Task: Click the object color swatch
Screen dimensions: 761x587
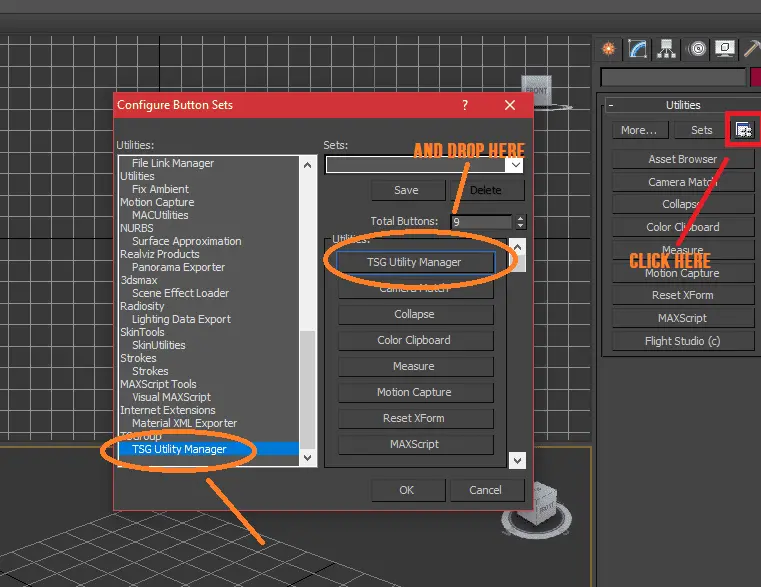Action: tap(756, 77)
